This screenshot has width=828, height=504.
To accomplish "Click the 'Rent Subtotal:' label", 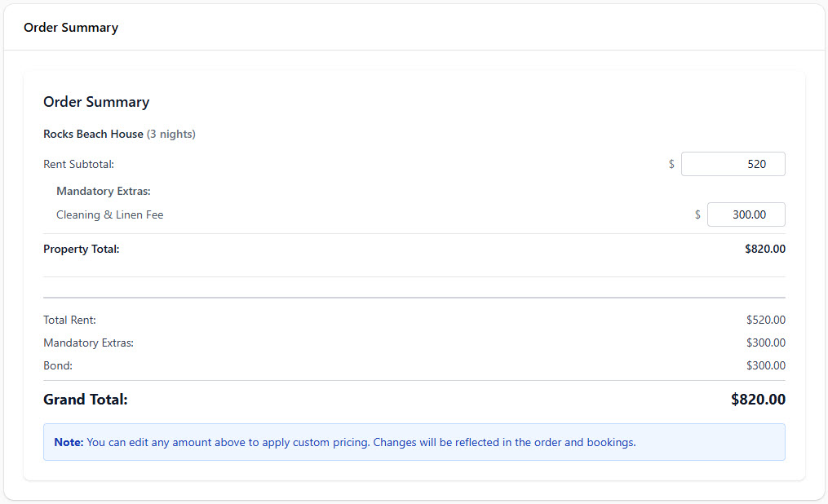I will (x=78, y=164).
